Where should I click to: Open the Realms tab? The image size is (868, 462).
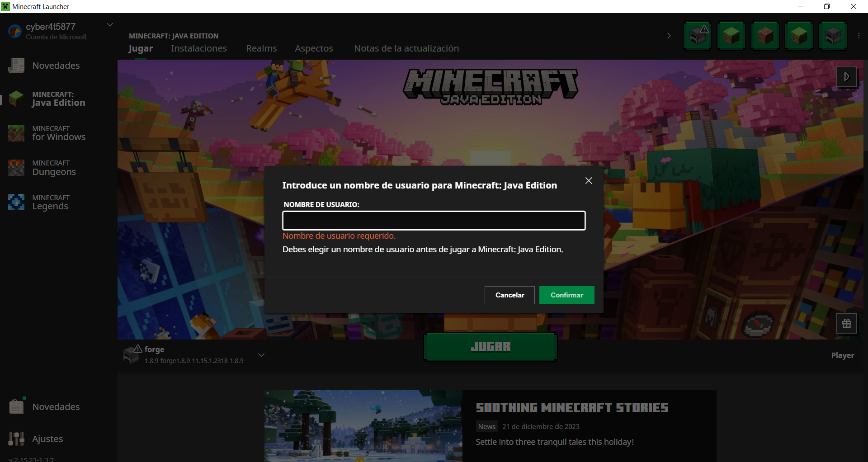point(261,48)
